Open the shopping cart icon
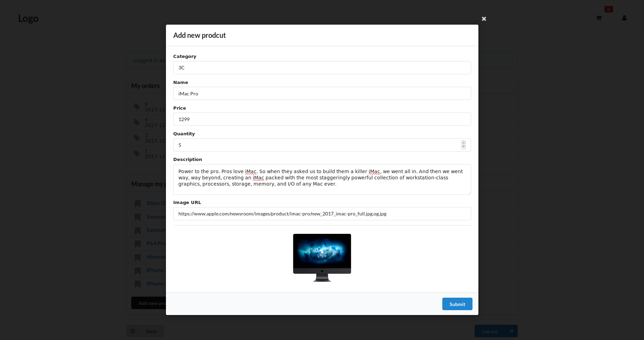644x340 pixels. (x=599, y=18)
